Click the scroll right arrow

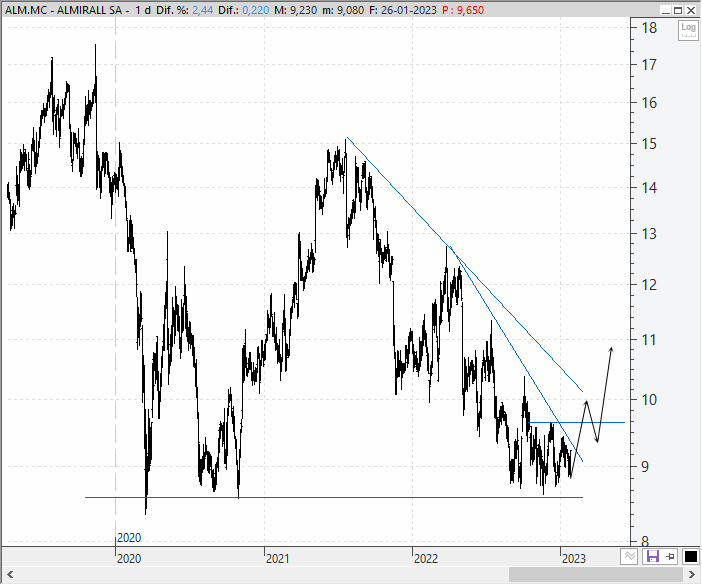(x=692, y=574)
